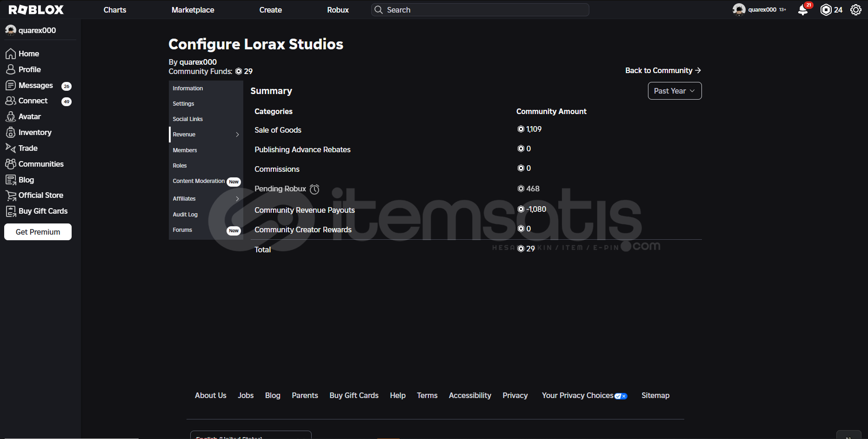This screenshot has height=439, width=868.
Task: Open Trade from the left sidebar
Action: pos(27,148)
